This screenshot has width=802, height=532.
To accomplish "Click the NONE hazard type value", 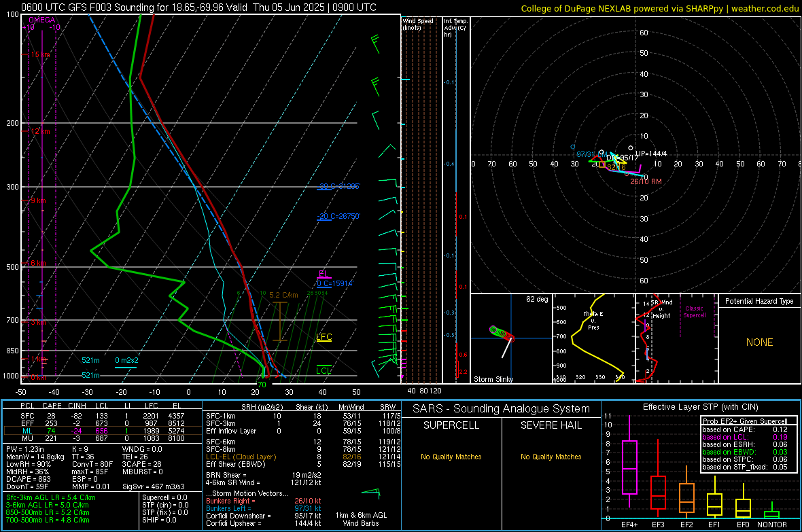I will coord(760,342).
